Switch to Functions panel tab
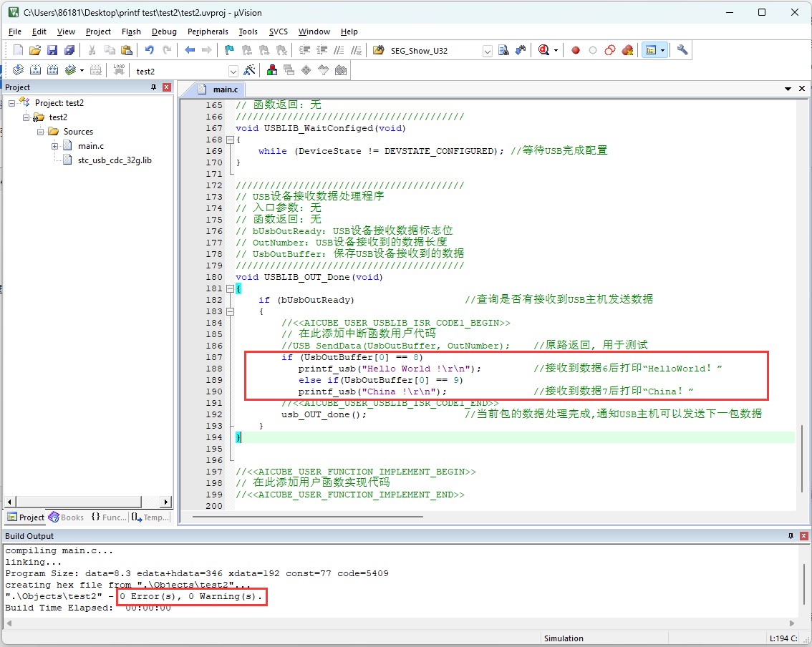This screenshot has width=812, height=647. [x=108, y=517]
